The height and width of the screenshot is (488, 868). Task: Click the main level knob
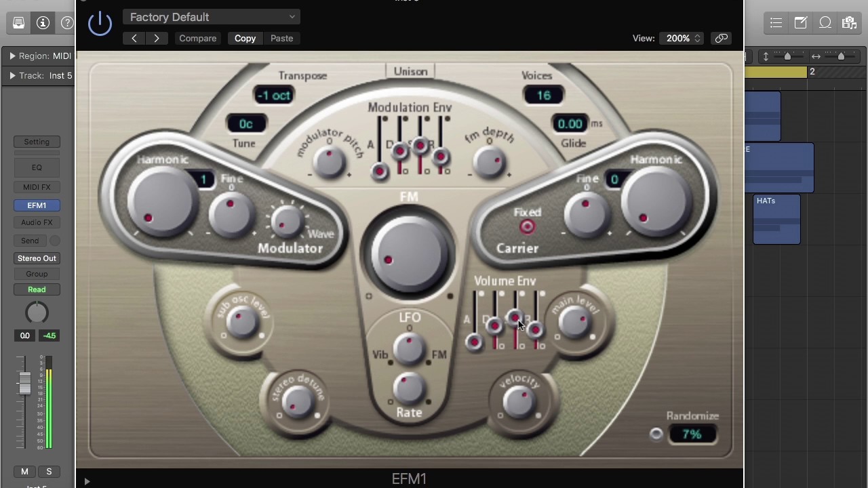(575, 323)
